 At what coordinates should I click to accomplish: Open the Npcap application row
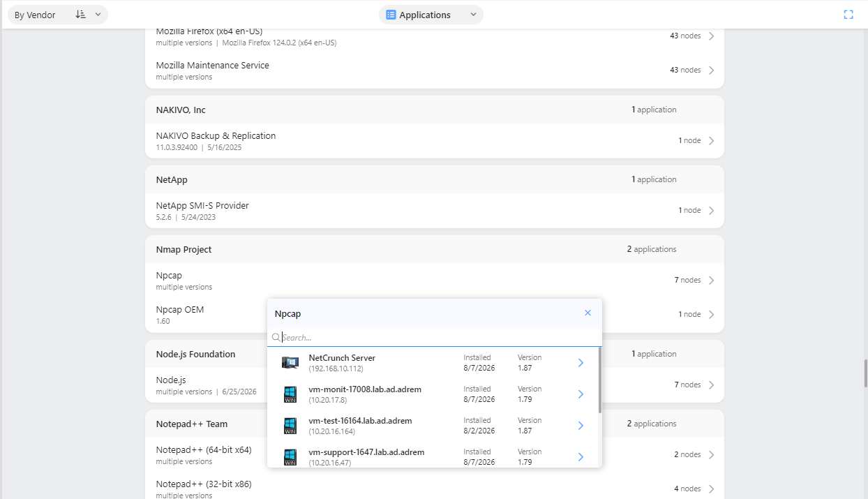coord(435,281)
